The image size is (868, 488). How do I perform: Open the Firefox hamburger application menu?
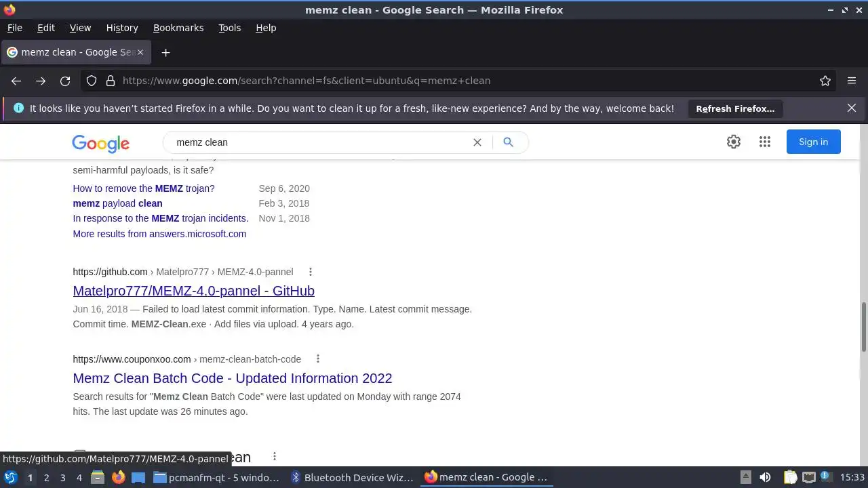click(x=852, y=81)
